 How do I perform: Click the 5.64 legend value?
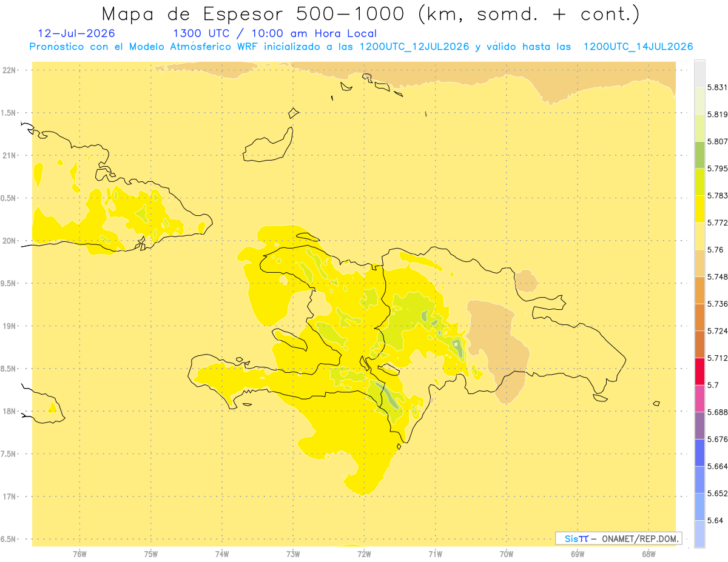pos(715,521)
